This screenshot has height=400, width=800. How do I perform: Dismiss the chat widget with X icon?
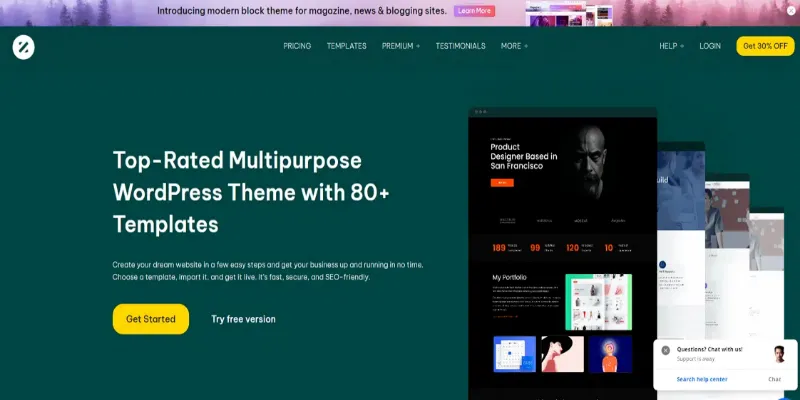[665, 351]
